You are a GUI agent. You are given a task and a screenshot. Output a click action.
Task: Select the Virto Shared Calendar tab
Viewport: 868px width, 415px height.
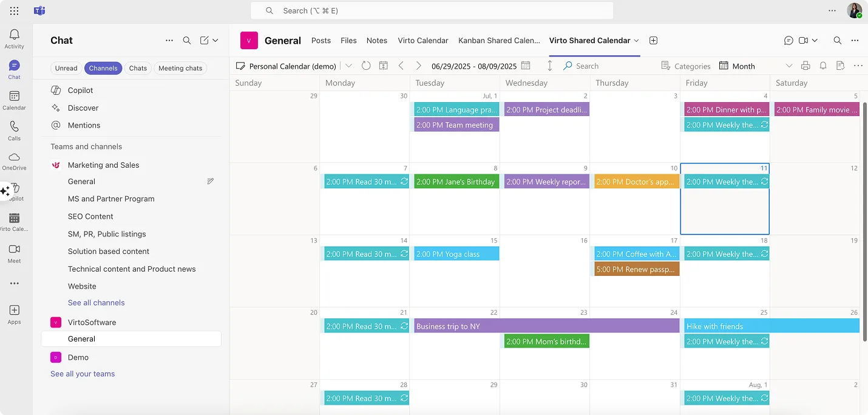[590, 41]
